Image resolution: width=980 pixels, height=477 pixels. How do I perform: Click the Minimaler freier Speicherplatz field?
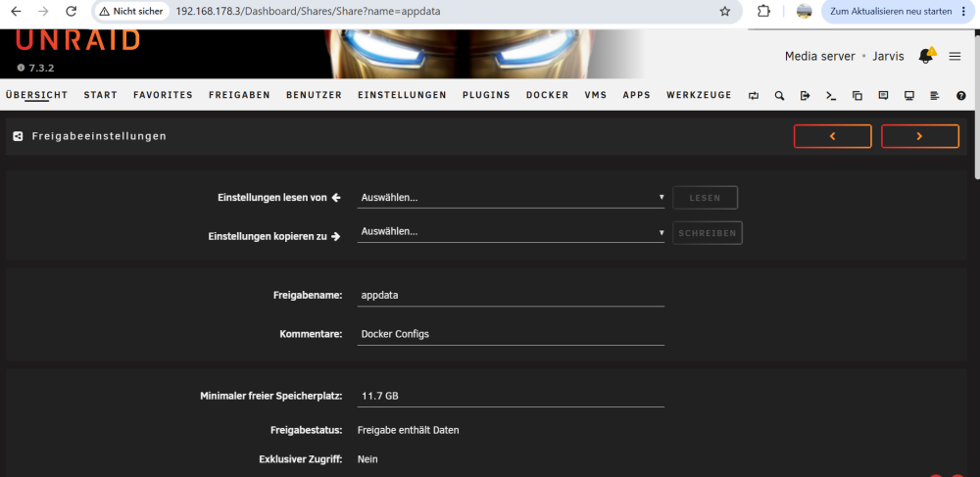(x=511, y=396)
